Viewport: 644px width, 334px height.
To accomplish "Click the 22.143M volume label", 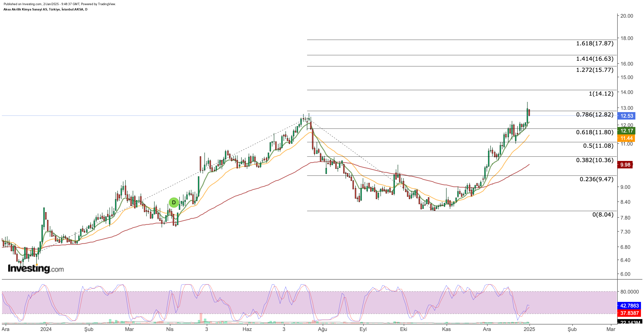I will point(630,322).
